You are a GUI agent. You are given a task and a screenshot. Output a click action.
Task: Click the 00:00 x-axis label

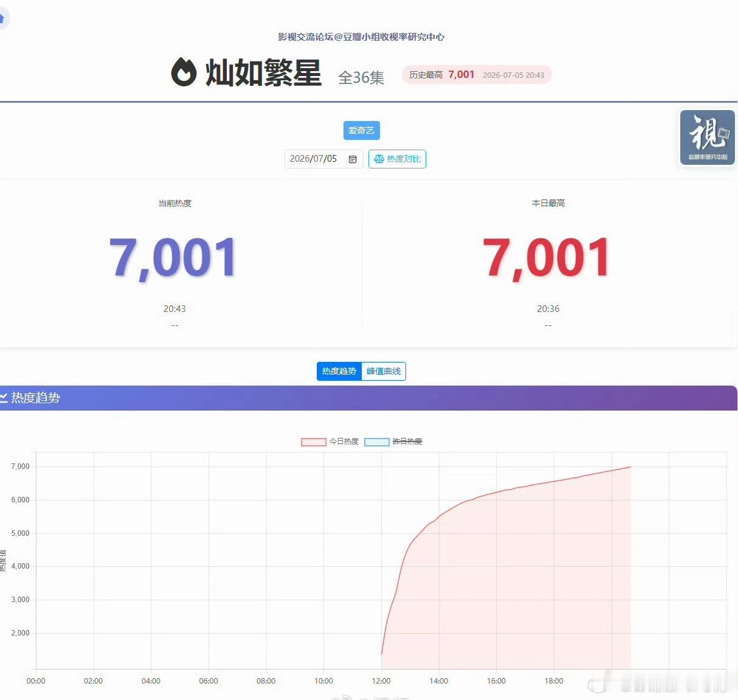coord(36,681)
